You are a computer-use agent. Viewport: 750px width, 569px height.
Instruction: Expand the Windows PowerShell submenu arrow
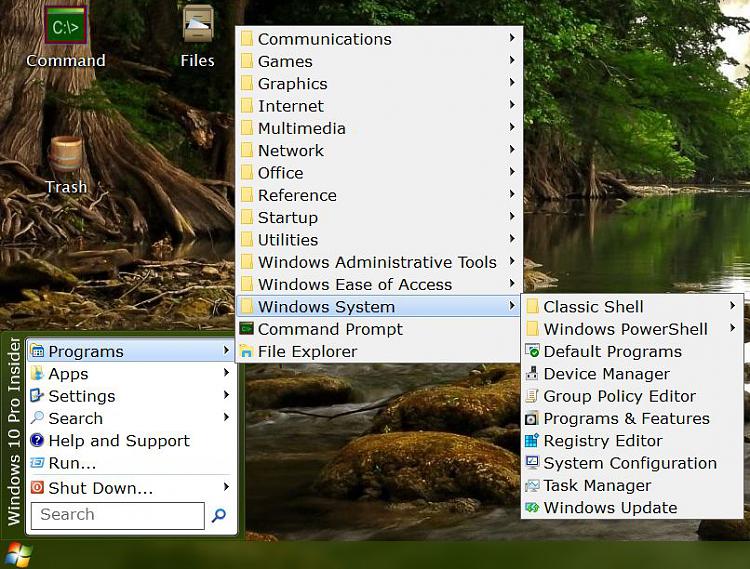pyautogui.click(x=732, y=328)
